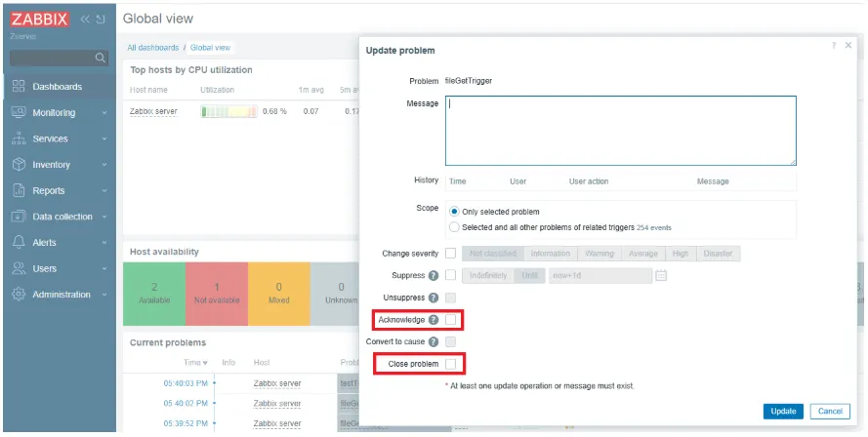Expand the Monitoring menu section
The height and width of the screenshot is (437, 868).
click(x=60, y=113)
